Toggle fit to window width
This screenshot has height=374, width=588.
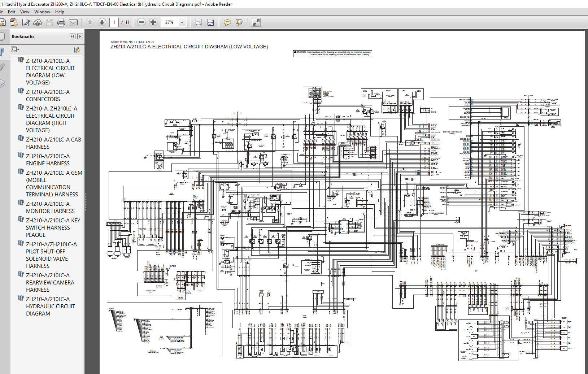click(x=199, y=22)
